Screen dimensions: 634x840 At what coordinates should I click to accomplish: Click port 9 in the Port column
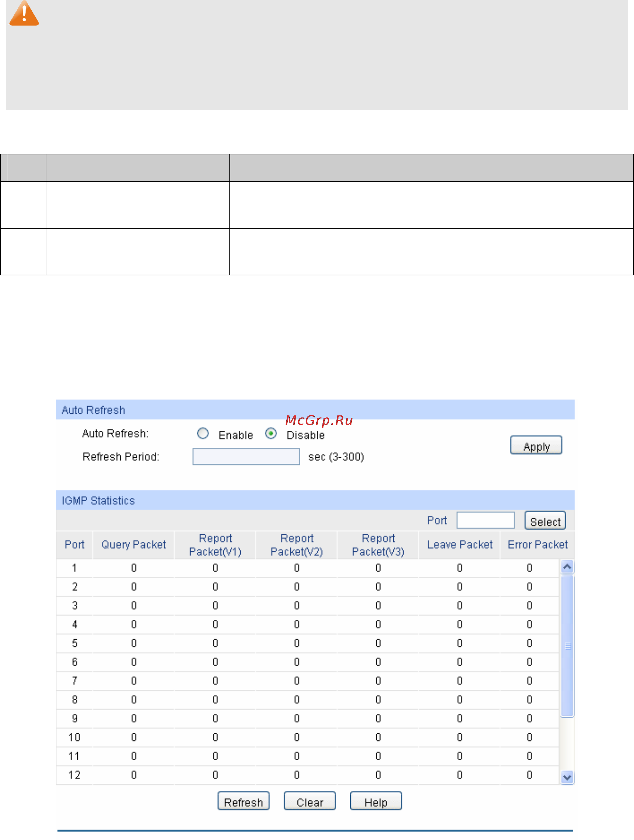(74, 718)
